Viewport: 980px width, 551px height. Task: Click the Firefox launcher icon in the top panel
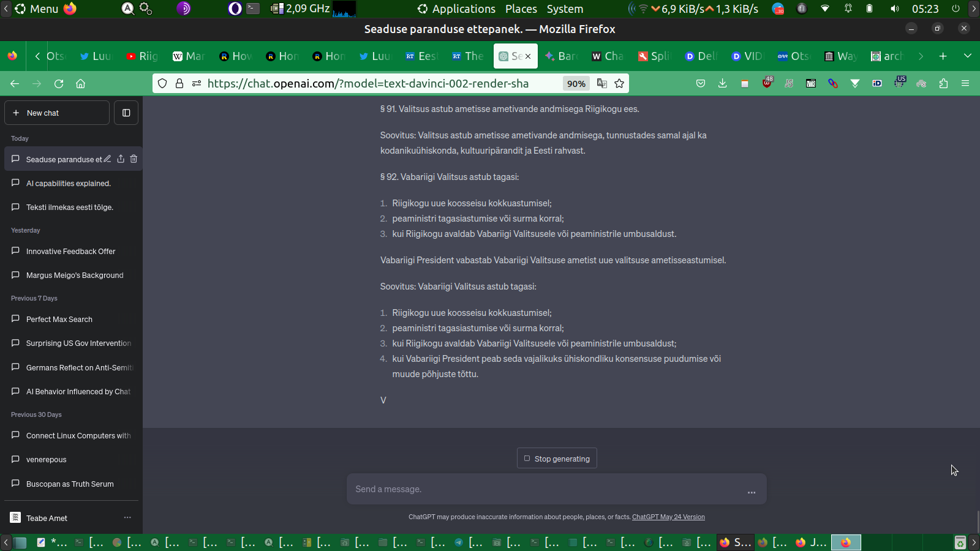tap(70, 9)
